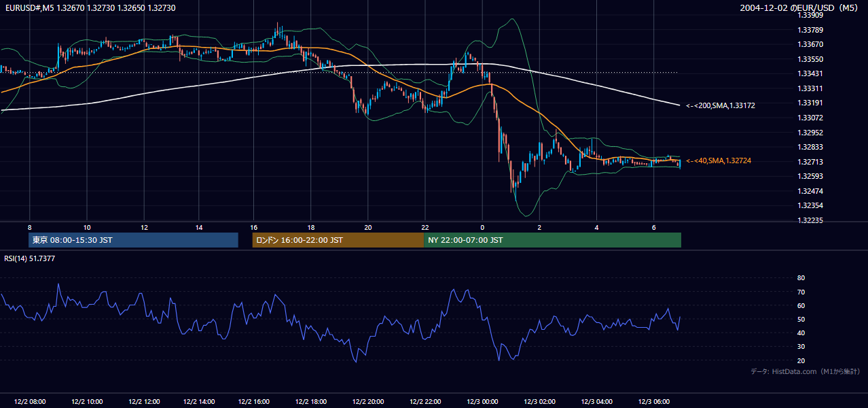Click the Tokyo 08:00-15:30 JST session bar
Screen dimensions: 868x408
tap(133, 240)
